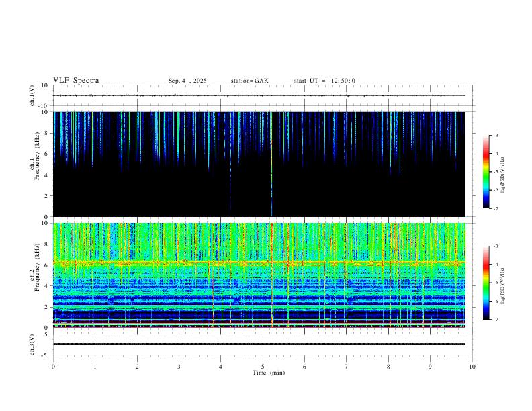Click time axis tick label '5'

click(263, 367)
